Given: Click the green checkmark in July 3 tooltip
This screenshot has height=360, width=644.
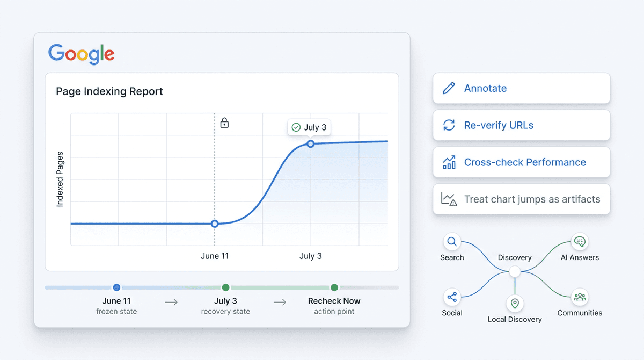Looking at the screenshot, I should click(296, 127).
